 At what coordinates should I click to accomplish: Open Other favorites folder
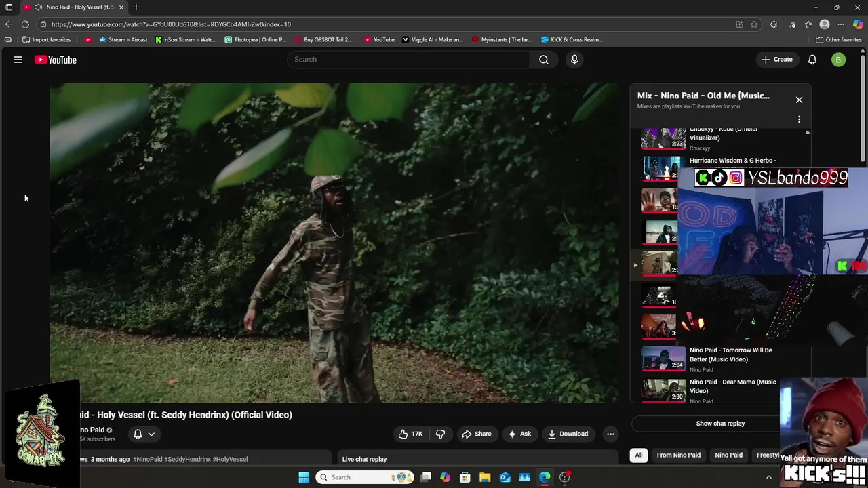(838, 39)
